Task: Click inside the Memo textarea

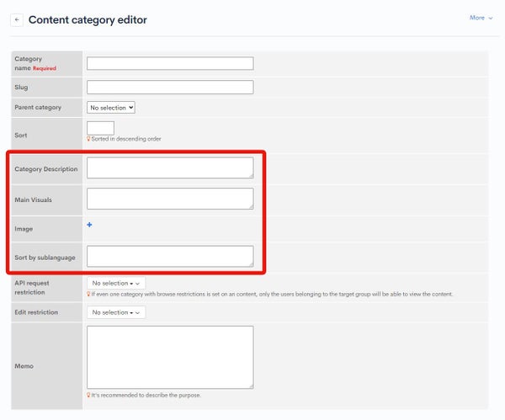Action: [x=170, y=357]
